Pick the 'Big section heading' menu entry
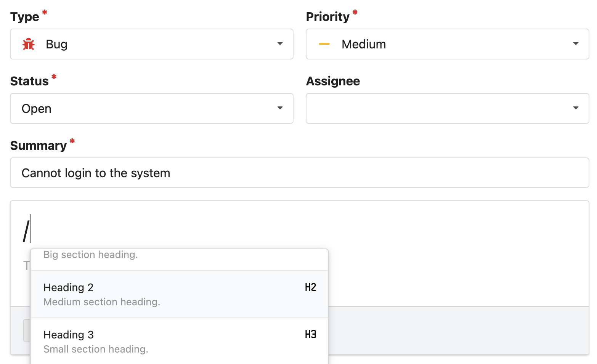The image size is (597, 364). coord(91,255)
